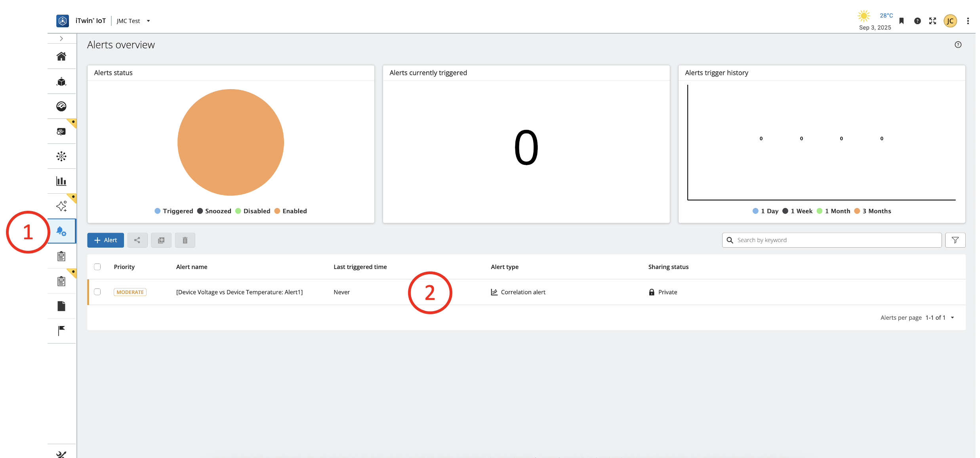Click the Search by keyword field

coord(832,240)
